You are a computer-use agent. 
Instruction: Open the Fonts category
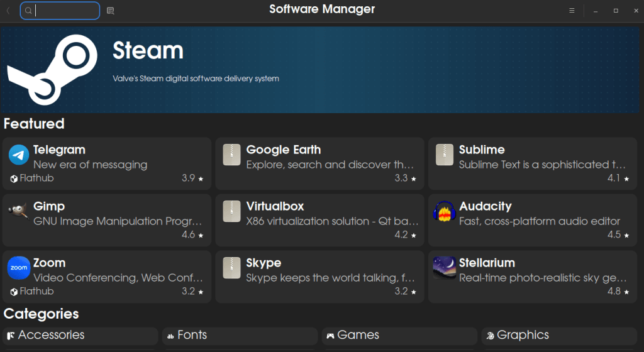tap(240, 336)
